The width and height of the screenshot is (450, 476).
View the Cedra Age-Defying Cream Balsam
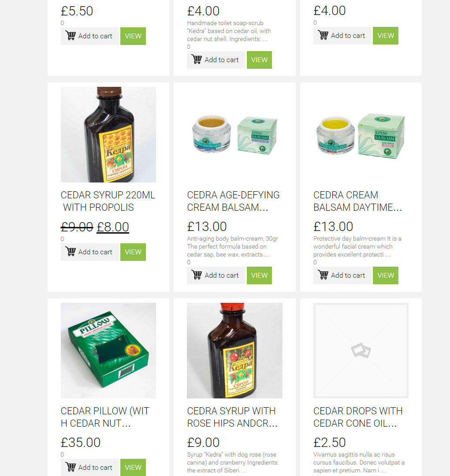(x=259, y=275)
